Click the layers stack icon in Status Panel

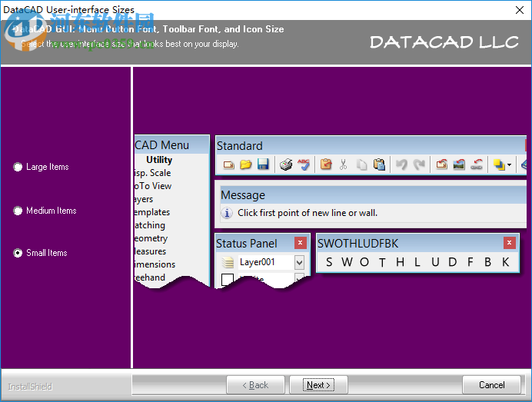(x=228, y=263)
